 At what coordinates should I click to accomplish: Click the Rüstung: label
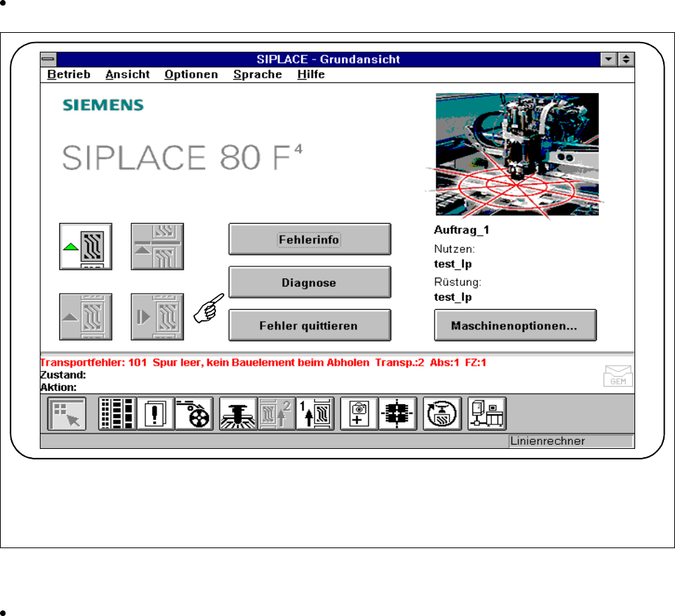click(x=458, y=282)
